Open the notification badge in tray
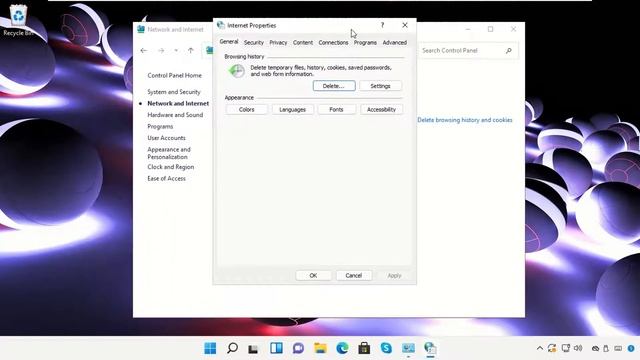This screenshot has height=360, width=640. (x=631, y=348)
